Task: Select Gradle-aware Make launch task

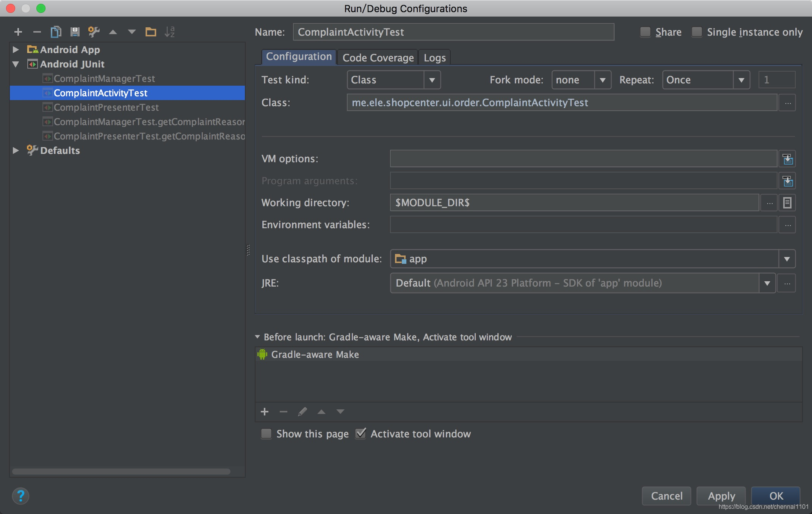Action: [528, 354]
